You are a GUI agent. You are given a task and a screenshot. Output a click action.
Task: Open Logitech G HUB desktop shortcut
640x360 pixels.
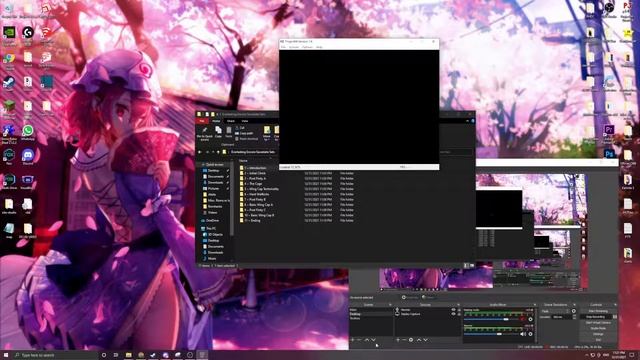point(28,33)
